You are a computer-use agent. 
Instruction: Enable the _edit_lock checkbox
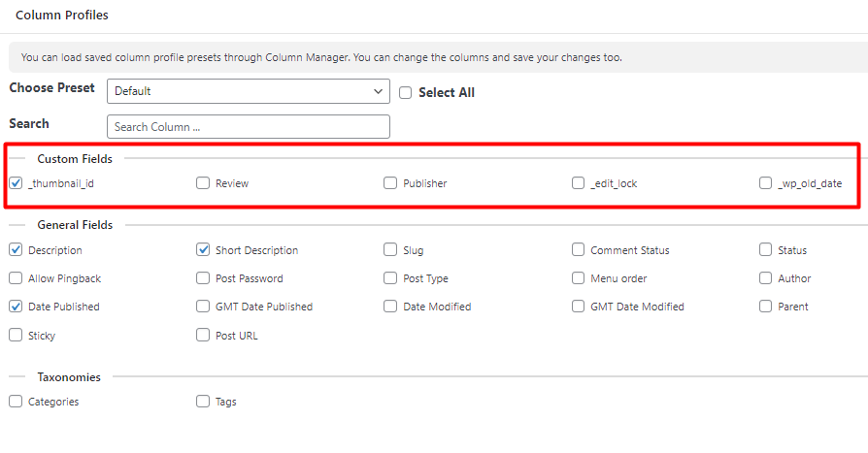[x=578, y=183]
